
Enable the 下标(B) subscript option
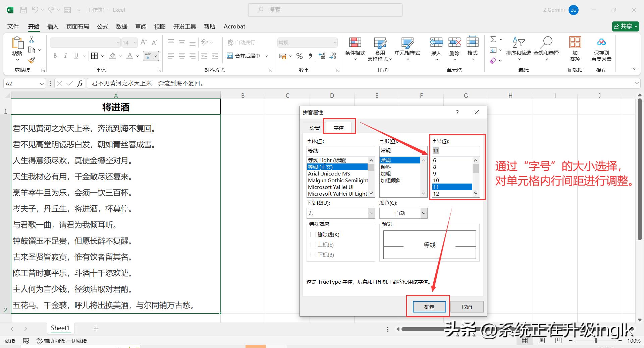313,255
